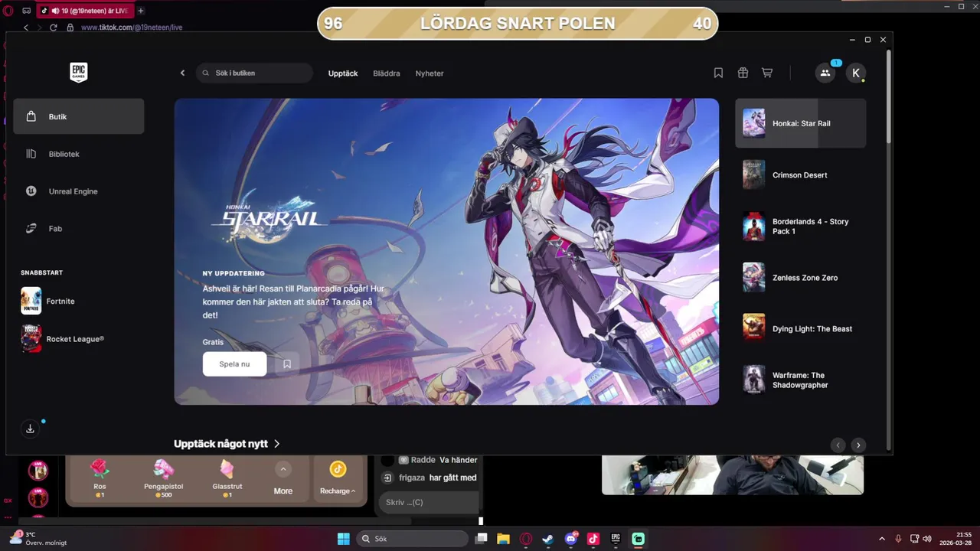This screenshot has height=551, width=980.
Task: Expand More gifts in TikTok
Action: pos(283,479)
